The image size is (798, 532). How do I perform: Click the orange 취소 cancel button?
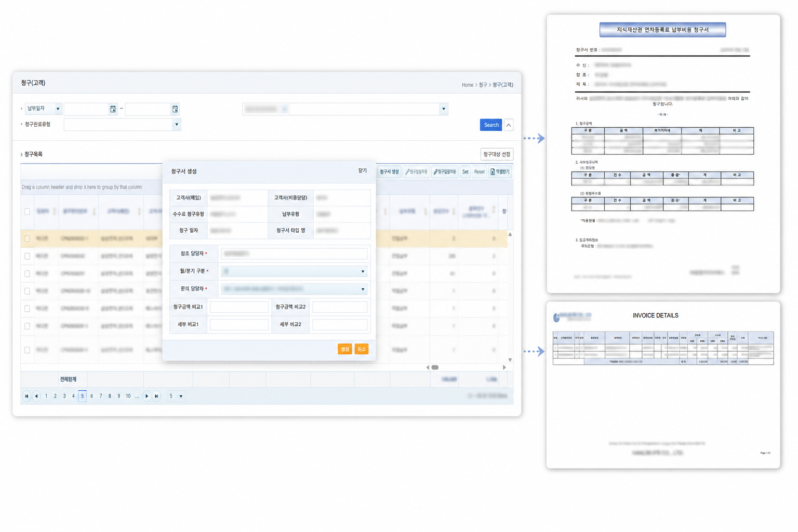(362, 349)
